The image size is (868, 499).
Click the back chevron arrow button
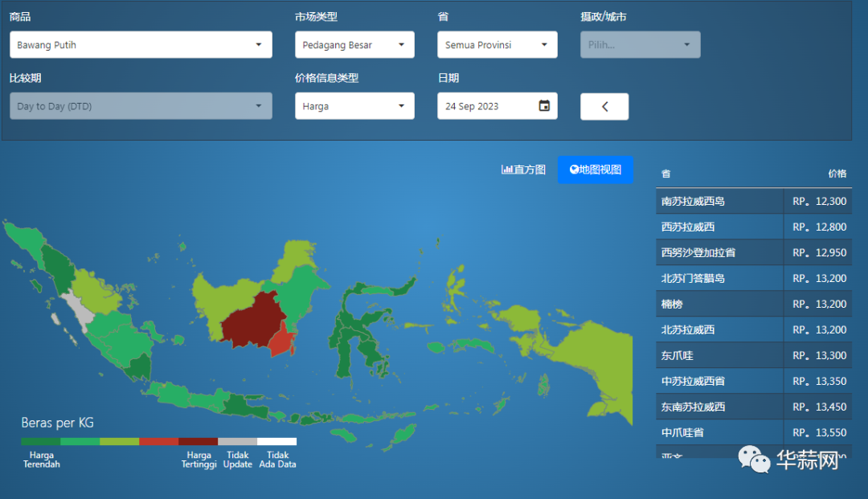click(x=604, y=106)
